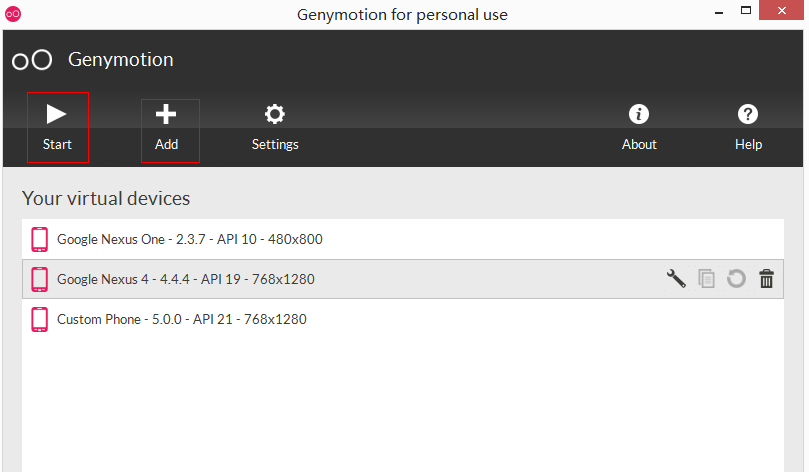Image resolution: width=809 pixels, height=472 pixels.
Task: Click the phone icon beside Custom Phone
Action: (40, 319)
